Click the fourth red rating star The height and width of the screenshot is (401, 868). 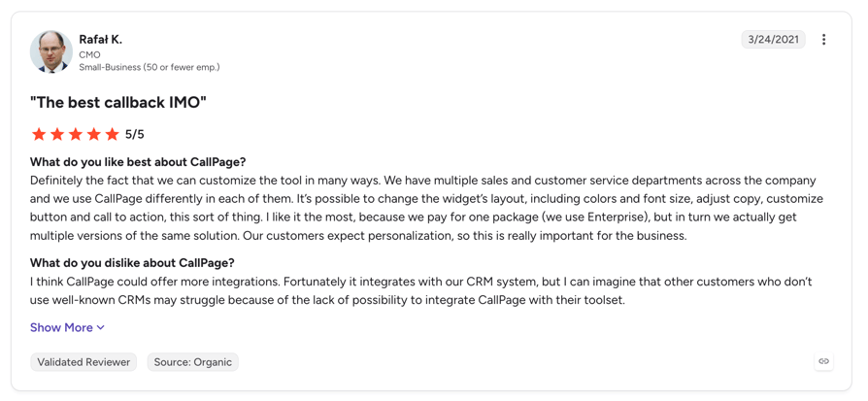tap(93, 134)
